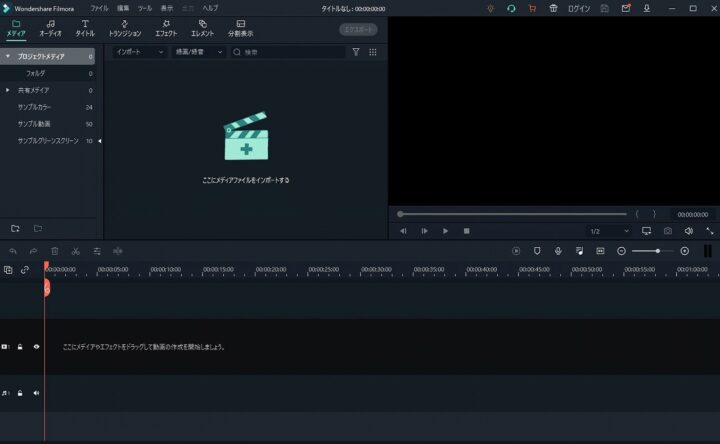Image resolution: width=720 pixels, height=444 pixels.
Task: Hide the video track with eye icon
Action: [36, 347]
